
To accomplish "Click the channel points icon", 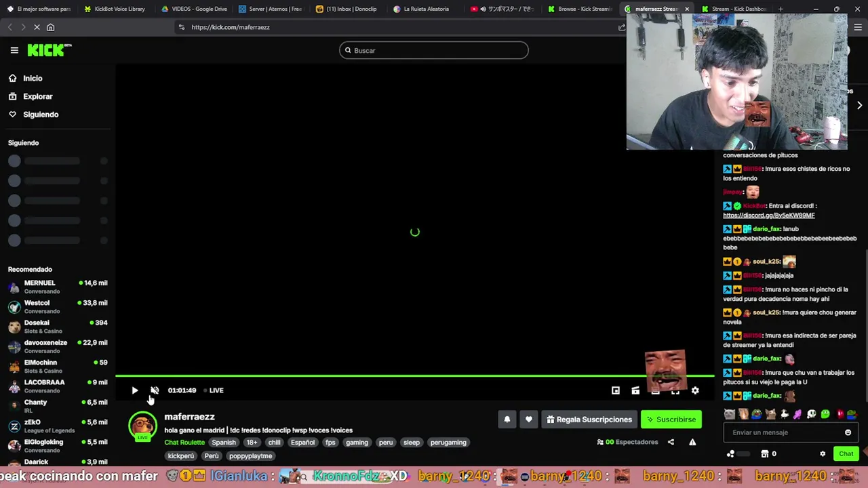I will pyautogui.click(x=730, y=454).
